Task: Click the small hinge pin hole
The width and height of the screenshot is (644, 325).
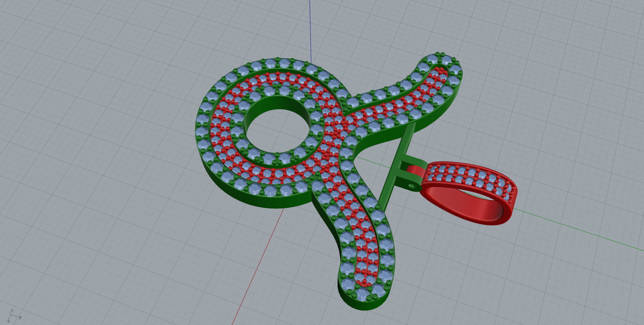Action: [412, 185]
